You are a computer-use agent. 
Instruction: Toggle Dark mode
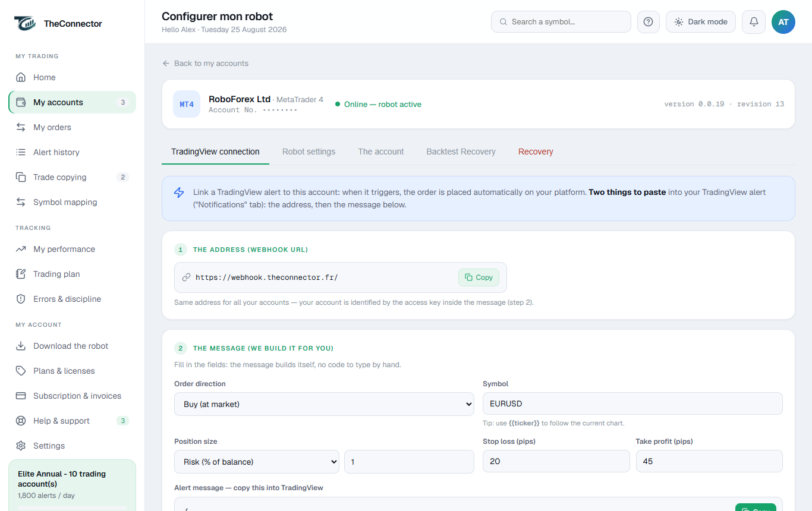(x=701, y=22)
